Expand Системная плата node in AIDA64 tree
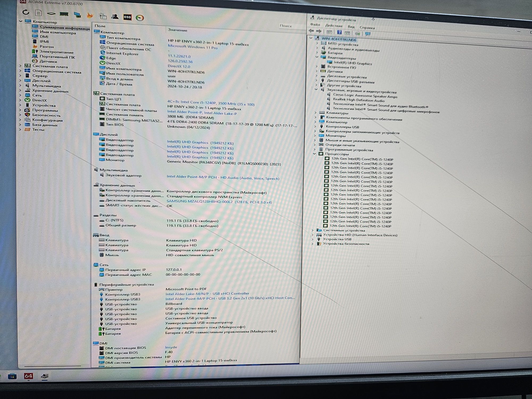Screen dimensions: 532x399 tap(20, 66)
